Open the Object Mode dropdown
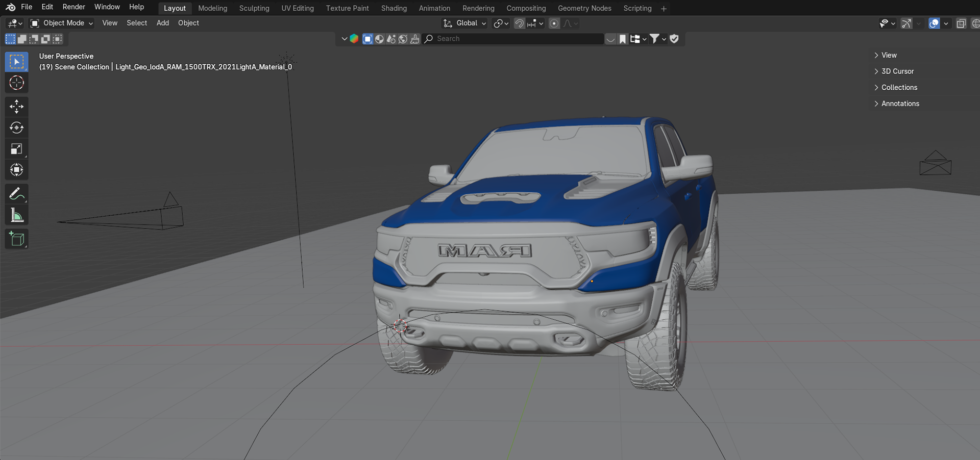Screen dimensions: 980x460 click(62, 23)
